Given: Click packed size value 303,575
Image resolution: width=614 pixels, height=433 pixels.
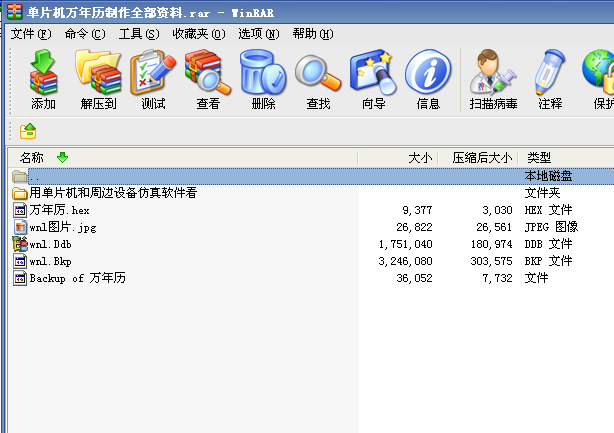Looking at the screenshot, I should pos(491,261).
